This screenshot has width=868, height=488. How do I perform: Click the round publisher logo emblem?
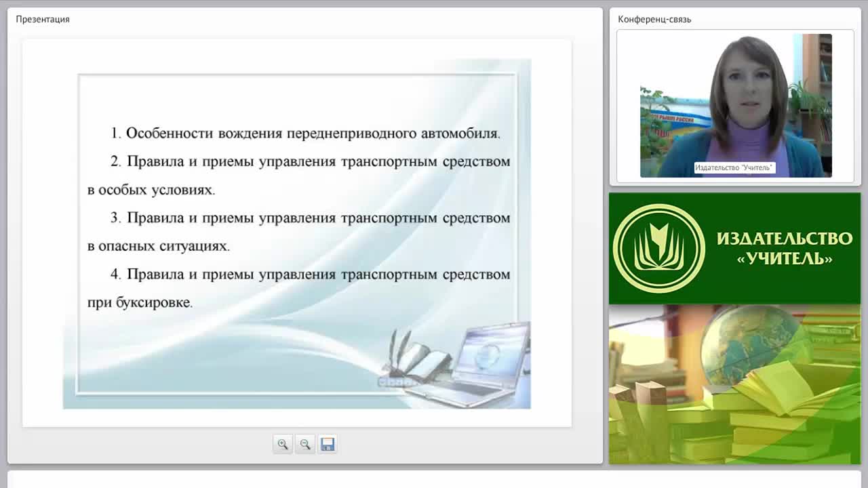pos(658,248)
